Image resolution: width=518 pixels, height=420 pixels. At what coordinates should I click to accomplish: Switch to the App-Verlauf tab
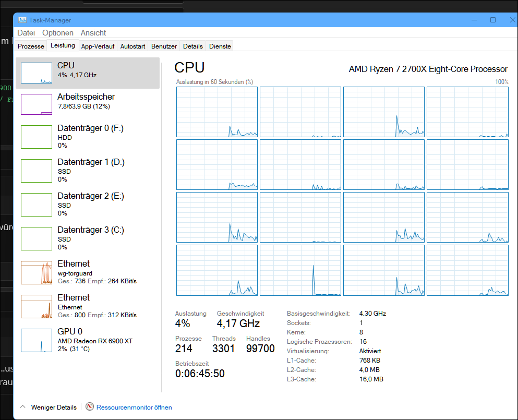98,46
